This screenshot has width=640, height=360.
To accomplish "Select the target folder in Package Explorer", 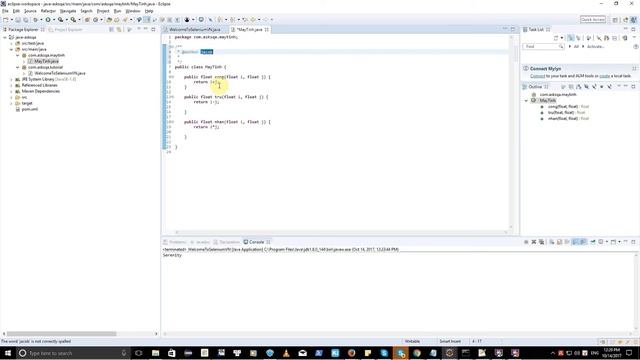I will pyautogui.click(x=27, y=103).
